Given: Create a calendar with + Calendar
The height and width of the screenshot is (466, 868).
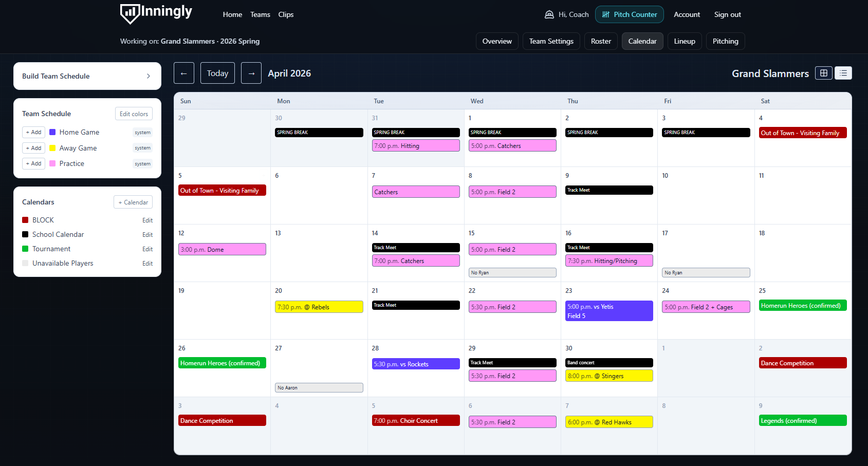Looking at the screenshot, I should tap(133, 201).
